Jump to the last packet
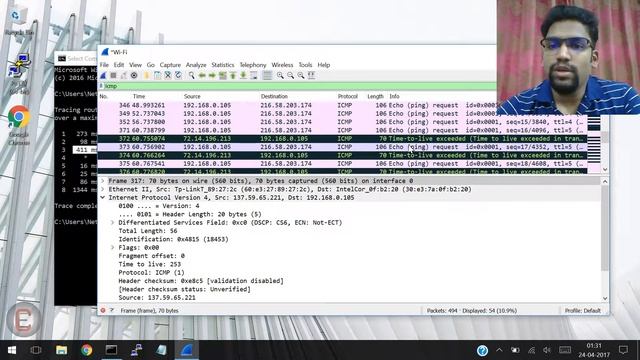 coord(243,76)
